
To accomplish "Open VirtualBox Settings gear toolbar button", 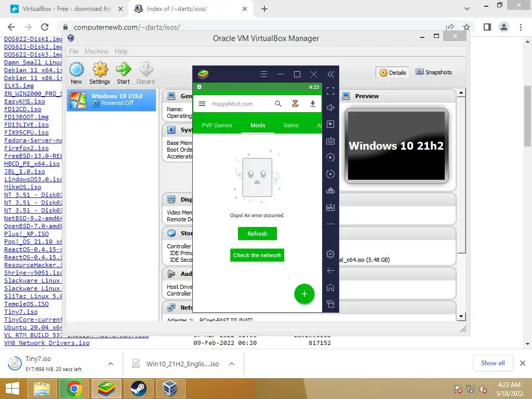I will 100,73.
